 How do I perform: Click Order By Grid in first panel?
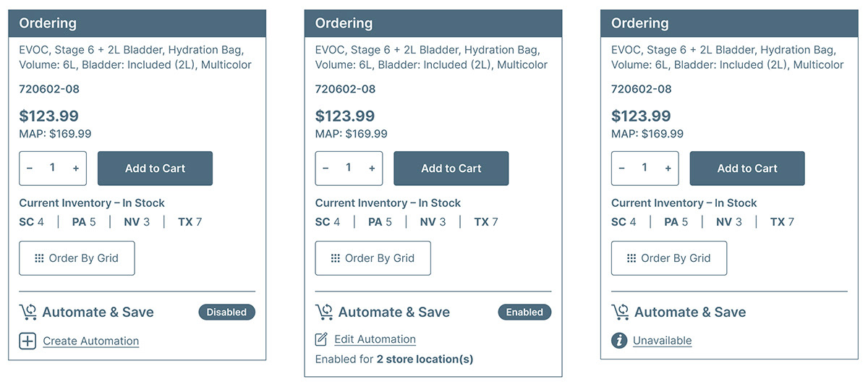[x=77, y=258]
